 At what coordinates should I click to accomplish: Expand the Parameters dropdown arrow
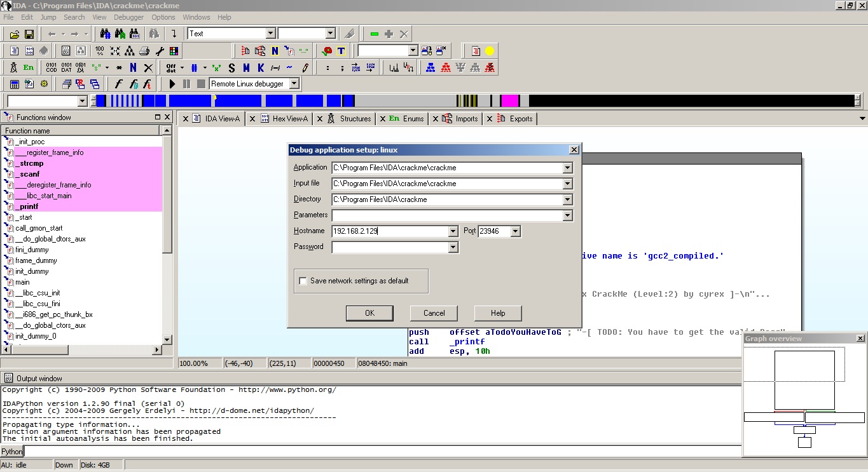point(567,215)
